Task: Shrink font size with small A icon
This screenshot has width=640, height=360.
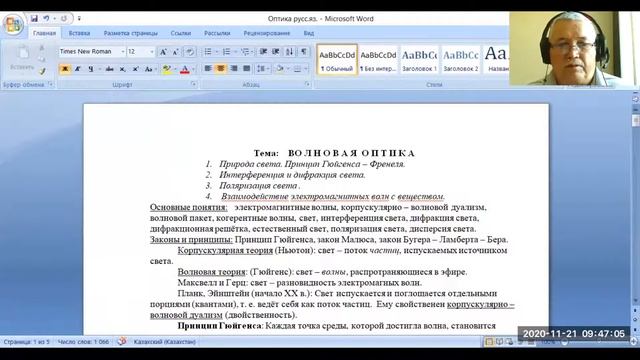Action: tap(176, 52)
